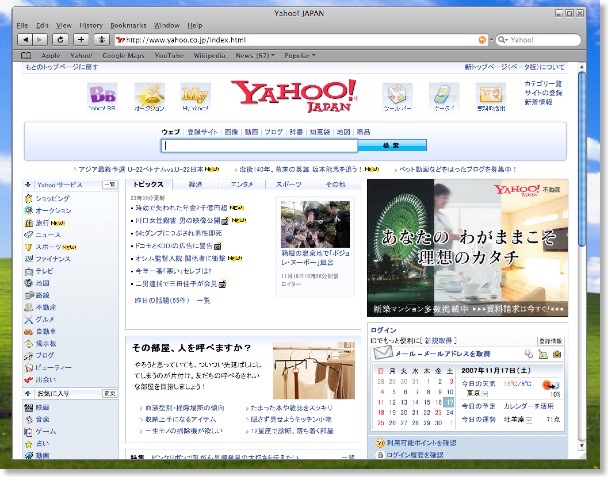The width and height of the screenshot is (608, 477).
Task: Open ゲーム under お気に入り
Action: 45,431
